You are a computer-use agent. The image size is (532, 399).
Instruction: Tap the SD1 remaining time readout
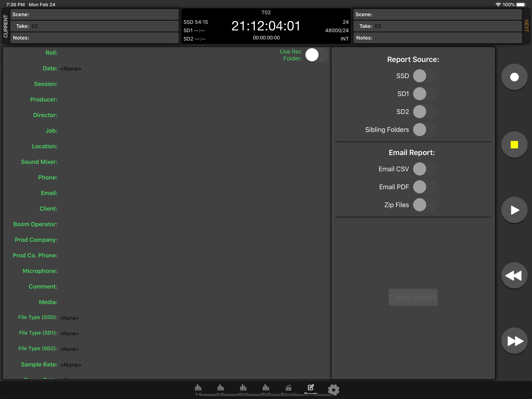pos(194,31)
